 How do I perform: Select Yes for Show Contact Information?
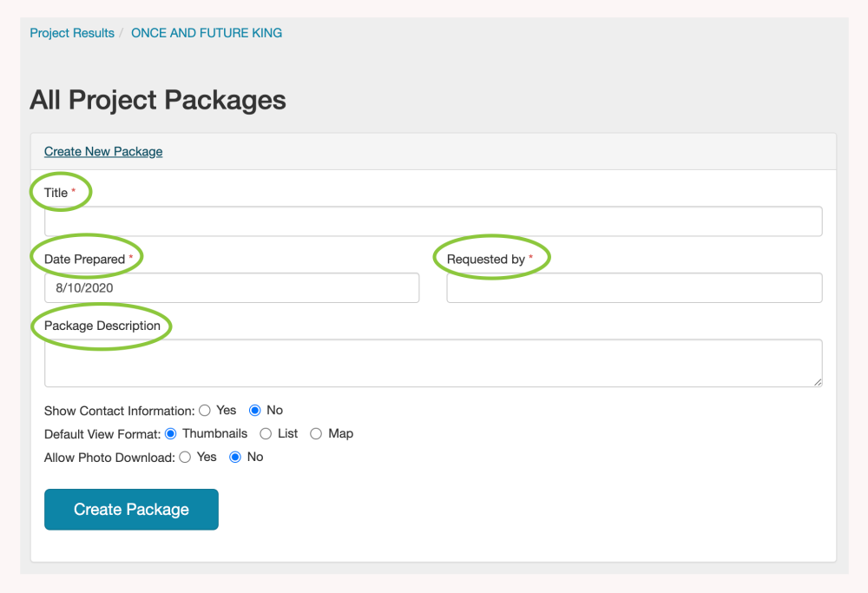[205, 411]
